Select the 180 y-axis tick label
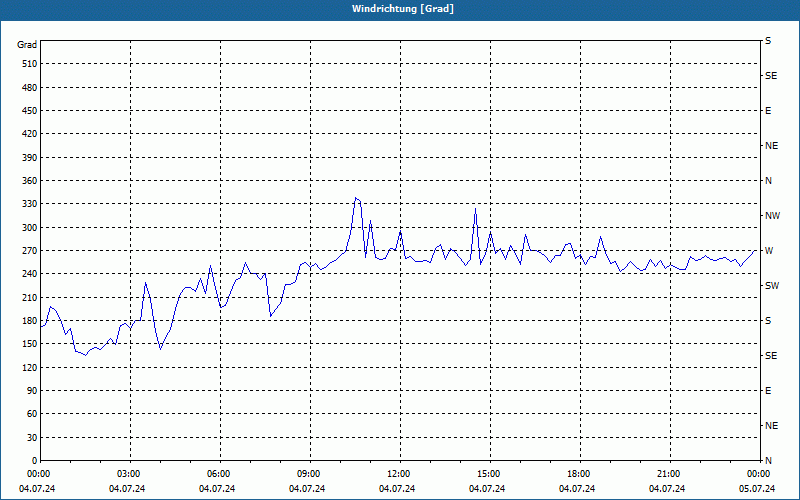 click(30, 321)
